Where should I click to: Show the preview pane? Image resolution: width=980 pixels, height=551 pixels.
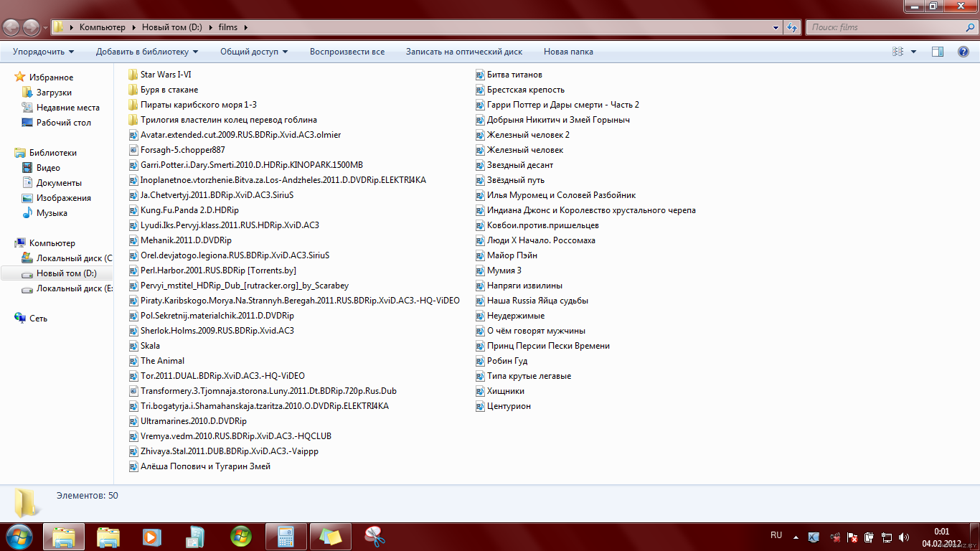pos(937,52)
